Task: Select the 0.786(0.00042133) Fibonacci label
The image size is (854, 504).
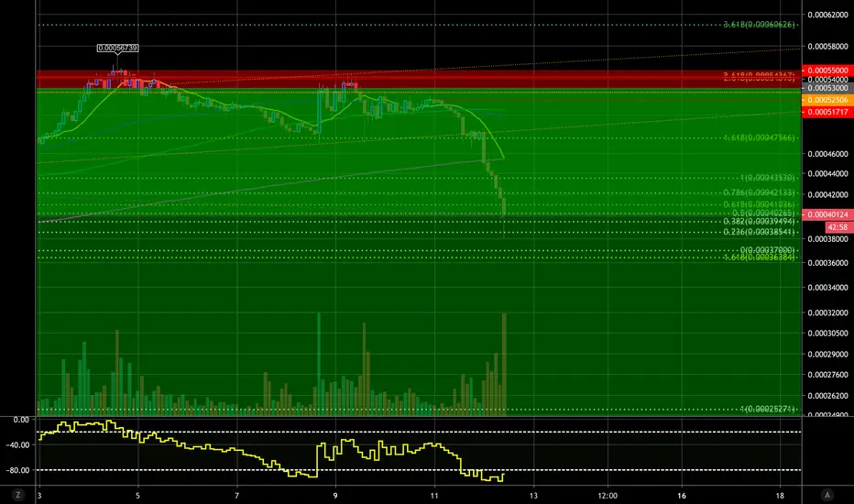Action: click(x=759, y=192)
